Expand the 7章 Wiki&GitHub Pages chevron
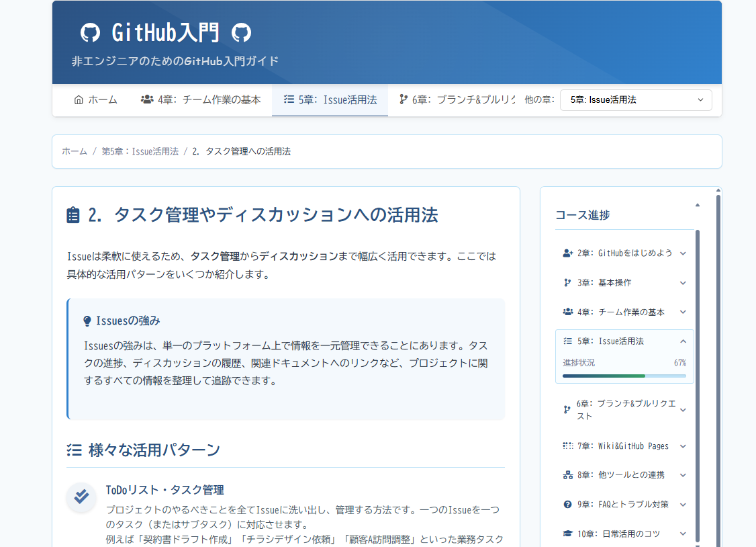The image size is (756, 547). (x=683, y=447)
